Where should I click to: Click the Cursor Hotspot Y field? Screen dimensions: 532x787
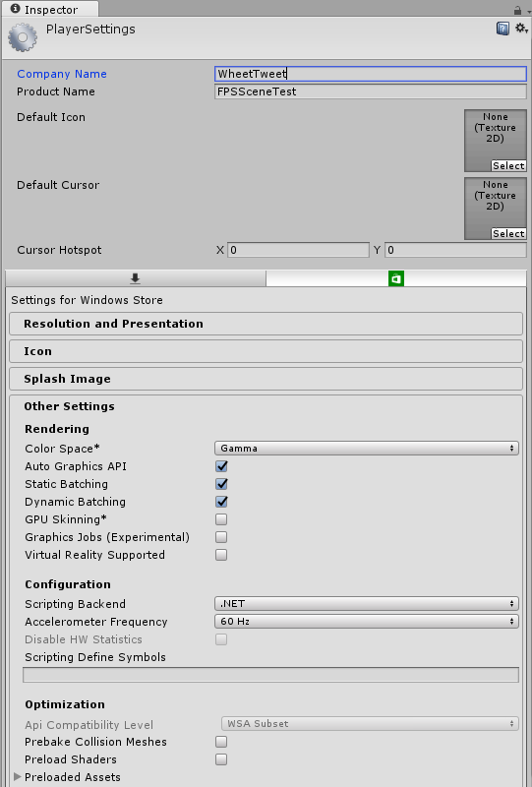pyautogui.click(x=455, y=250)
